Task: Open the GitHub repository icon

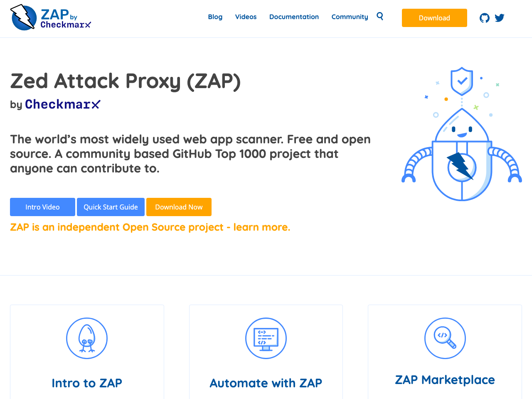Action: point(484,17)
